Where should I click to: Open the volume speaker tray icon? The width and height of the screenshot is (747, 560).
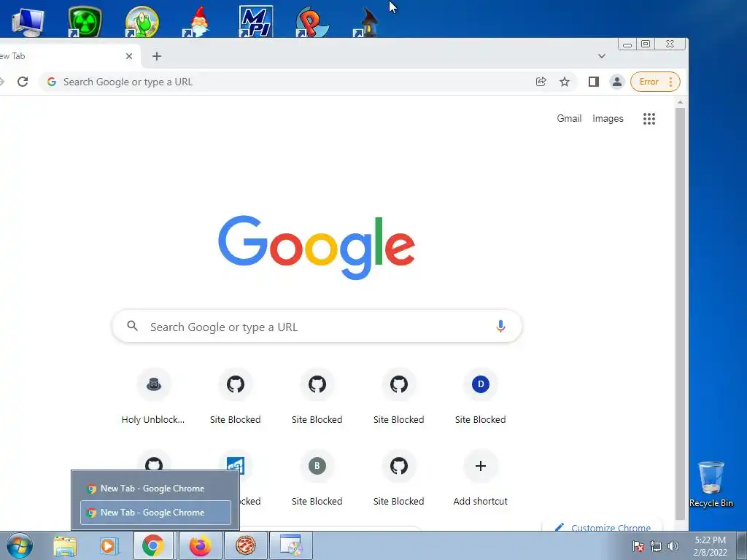[673, 546]
